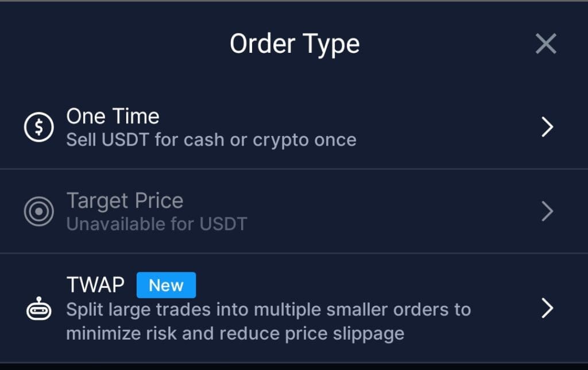Click the dollar coin icon for One Time
The height and width of the screenshot is (370, 588).
(x=38, y=127)
